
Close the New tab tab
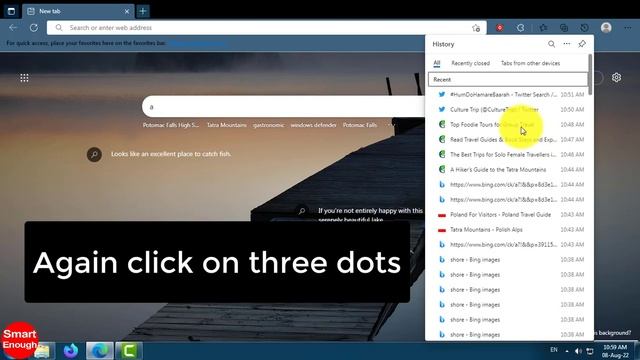point(127,11)
